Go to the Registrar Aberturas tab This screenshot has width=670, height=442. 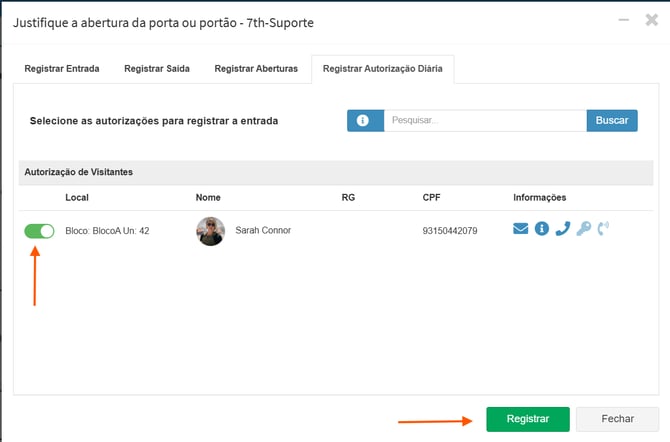coord(256,69)
